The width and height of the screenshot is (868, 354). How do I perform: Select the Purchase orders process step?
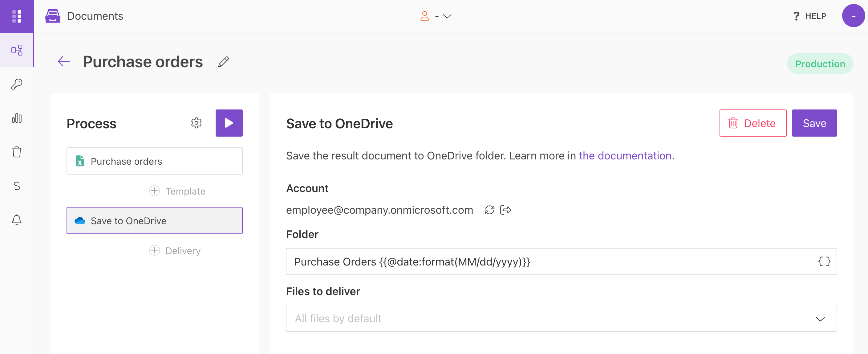[x=155, y=161]
